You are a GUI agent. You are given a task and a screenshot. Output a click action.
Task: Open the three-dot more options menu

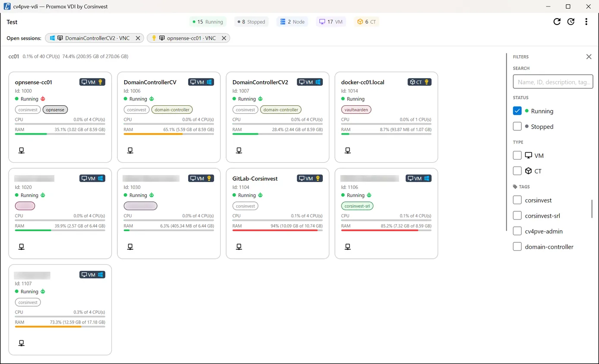click(x=586, y=22)
